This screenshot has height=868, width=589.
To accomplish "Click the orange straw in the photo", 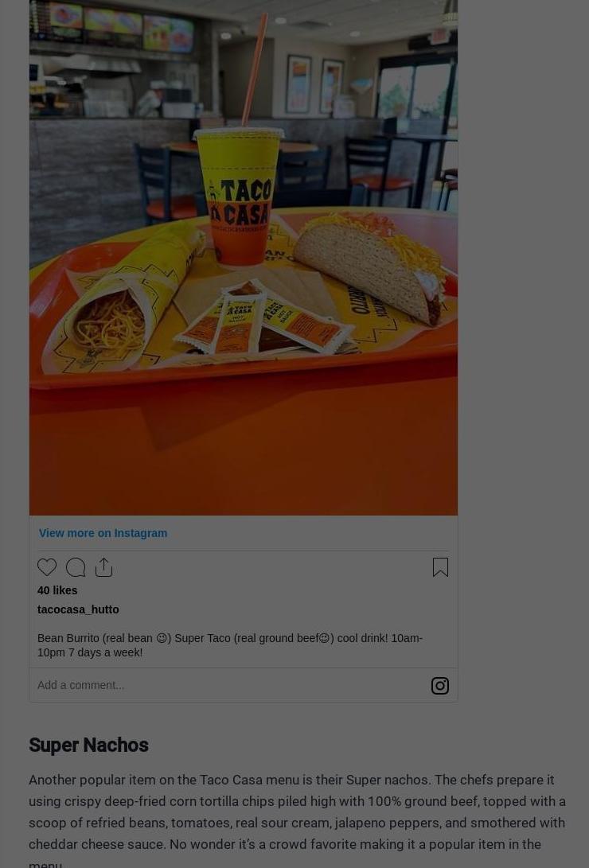I will [255, 70].
